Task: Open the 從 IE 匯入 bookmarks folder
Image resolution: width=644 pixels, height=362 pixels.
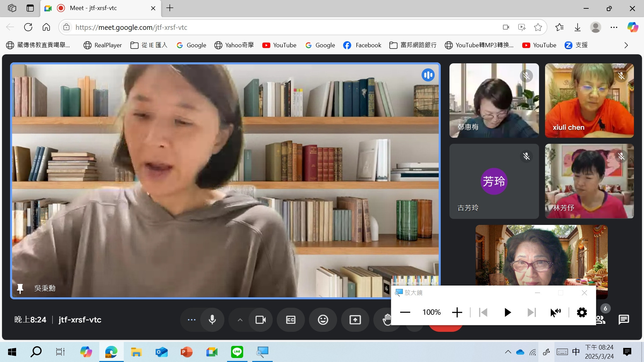Action: click(x=149, y=45)
